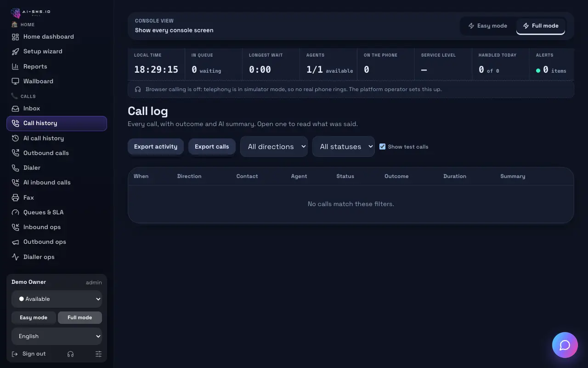Click the Inbound ops phone icon
Image resolution: width=588 pixels, height=368 pixels.
[x=15, y=227]
